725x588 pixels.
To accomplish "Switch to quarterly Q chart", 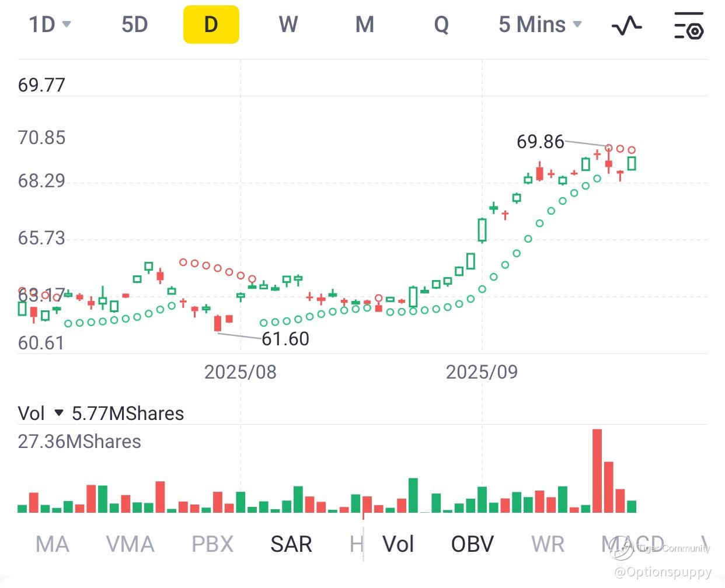I will (x=441, y=24).
